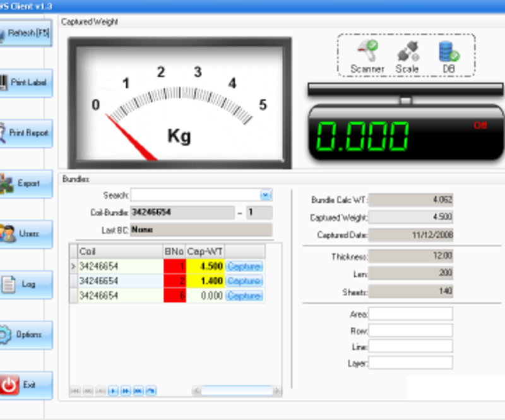Go to first record in grid navigator
505x420 pixels.
[x=75, y=391]
